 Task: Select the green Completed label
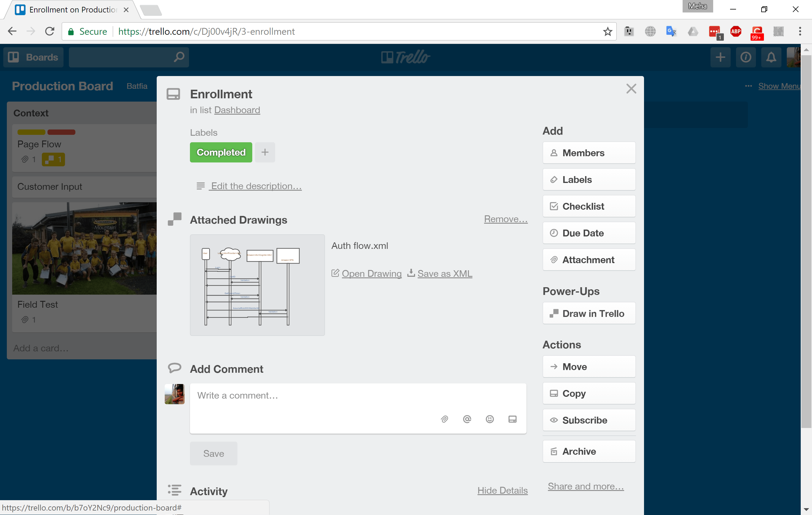pos(221,152)
